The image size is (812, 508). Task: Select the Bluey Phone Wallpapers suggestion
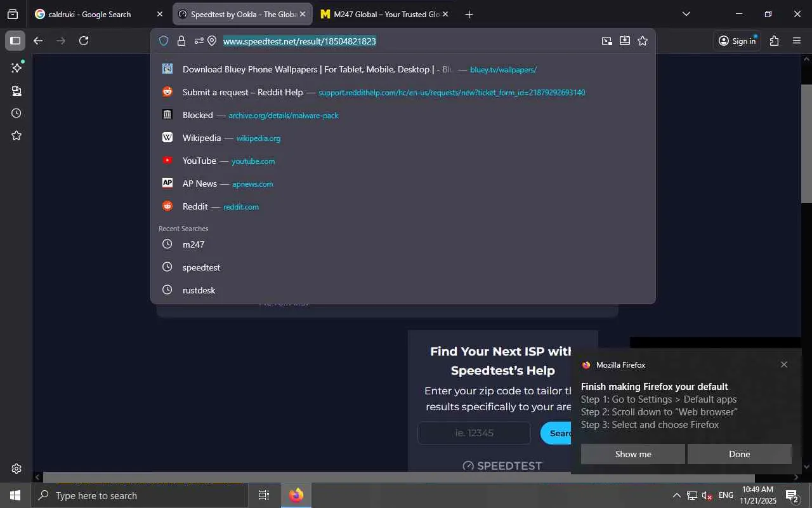pyautogui.click(x=403, y=69)
